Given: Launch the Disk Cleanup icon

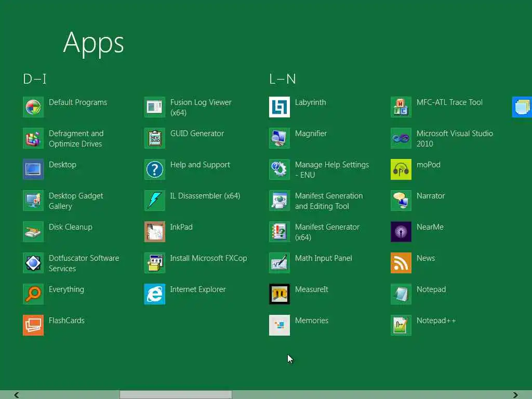Looking at the screenshot, I should click(x=33, y=232).
